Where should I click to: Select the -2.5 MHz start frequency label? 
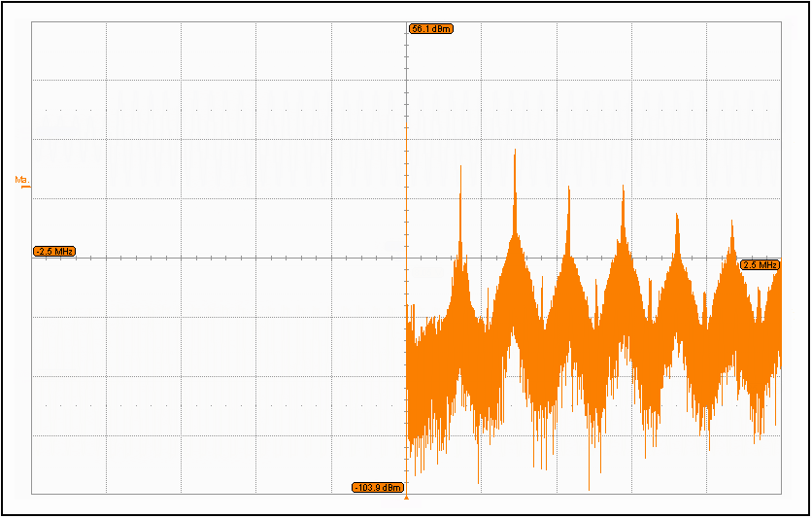[54, 252]
